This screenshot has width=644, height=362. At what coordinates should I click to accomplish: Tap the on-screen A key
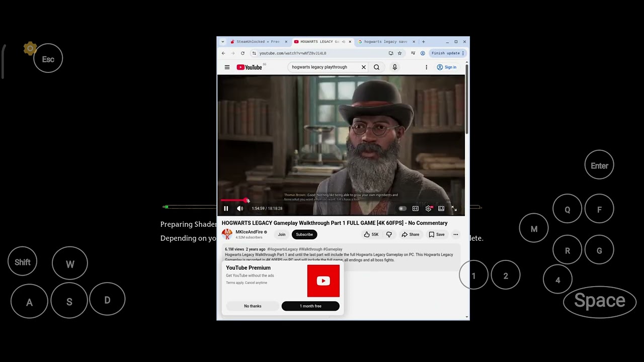click(x=29, y=302)
